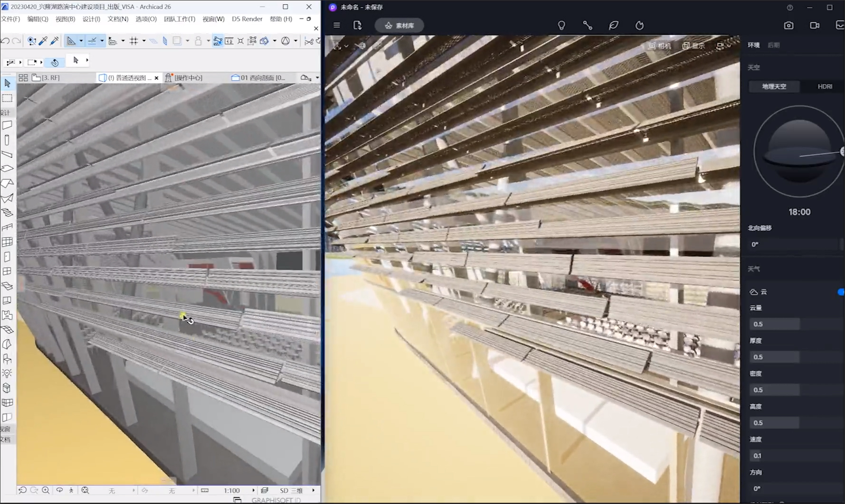This screenshot has height=504, width=845.
Task: Click the D5 screenshot camera icon
Action: 788,26
